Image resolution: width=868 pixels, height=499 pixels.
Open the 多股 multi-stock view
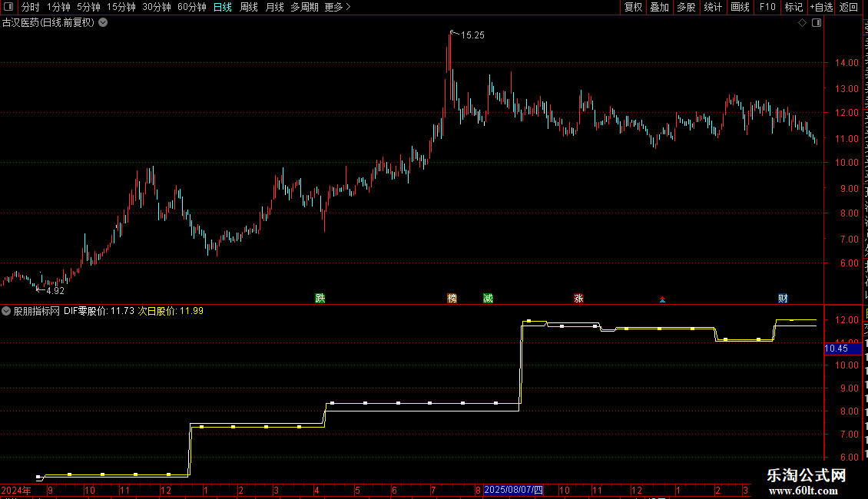click(x=686, y=7)
